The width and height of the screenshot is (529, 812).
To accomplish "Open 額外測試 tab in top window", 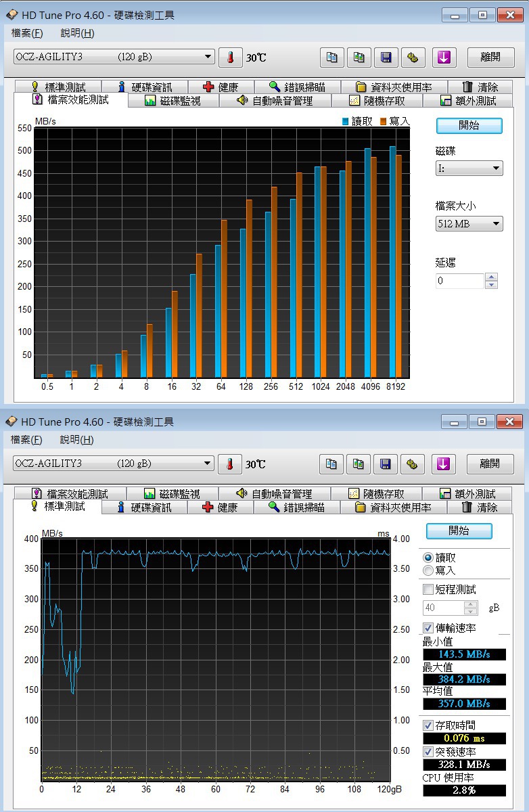I will coord(468,101).
